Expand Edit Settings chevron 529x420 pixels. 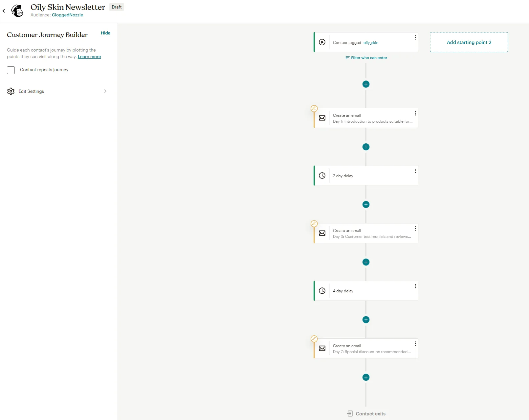pyautogui.click(x=105, y=91)
